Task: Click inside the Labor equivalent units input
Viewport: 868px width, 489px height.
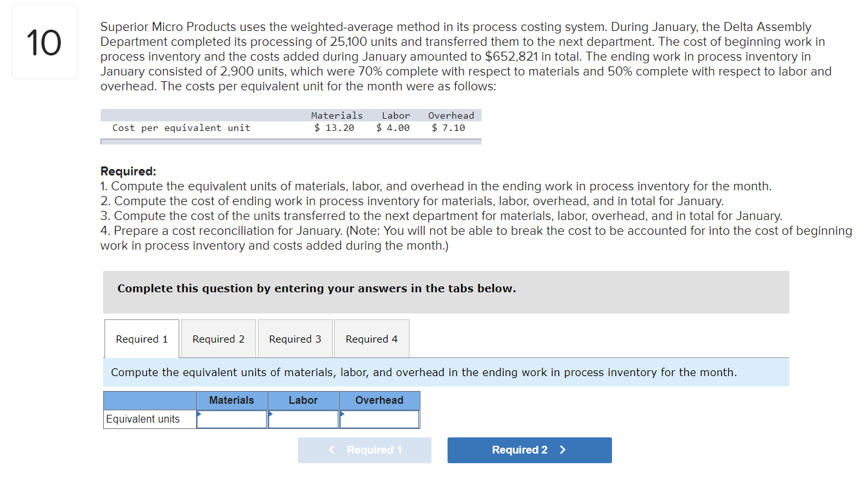Action: point(304,419)
